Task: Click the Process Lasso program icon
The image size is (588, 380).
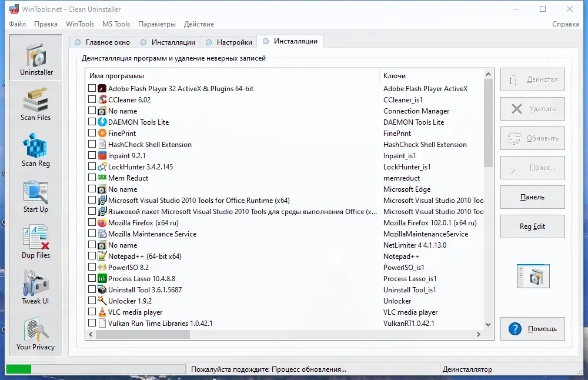Action: [x=102, y=278]
